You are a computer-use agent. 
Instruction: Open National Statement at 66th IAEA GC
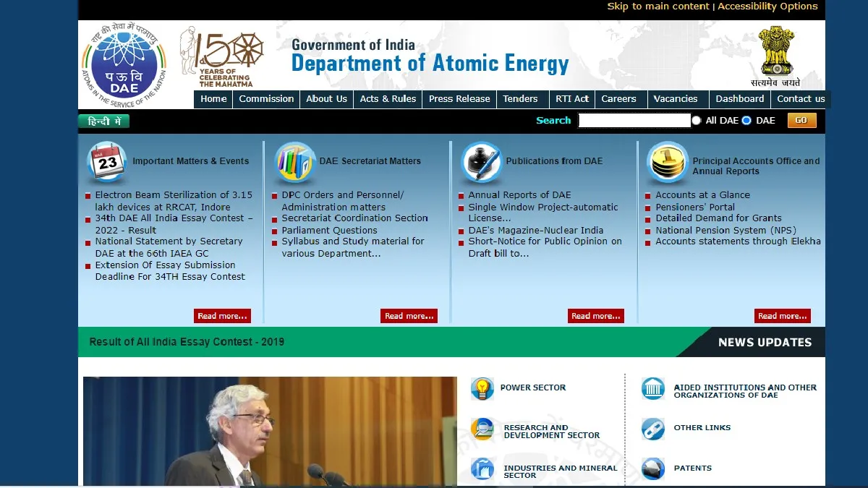point(169,247)
